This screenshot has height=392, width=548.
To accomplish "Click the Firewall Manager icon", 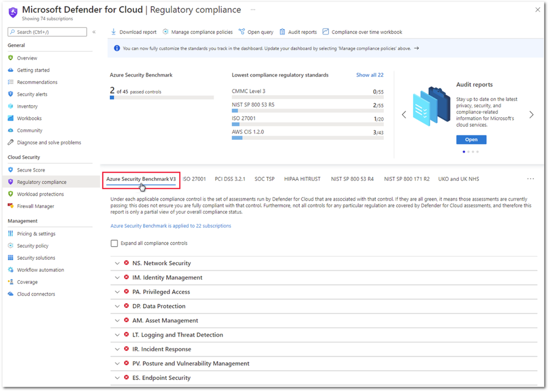I will point(10,206).
